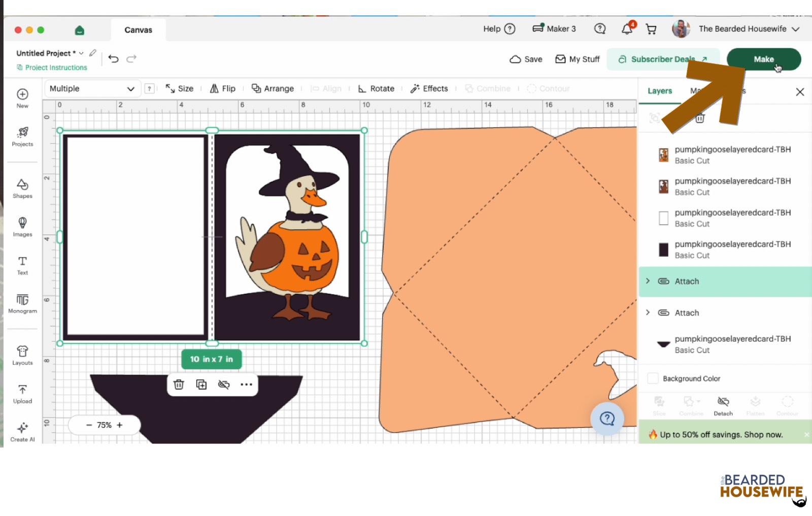This screenshot has height=516, width=812.
Task: Delete selection using the floating trash icon
Action: (x=179, y=385)
